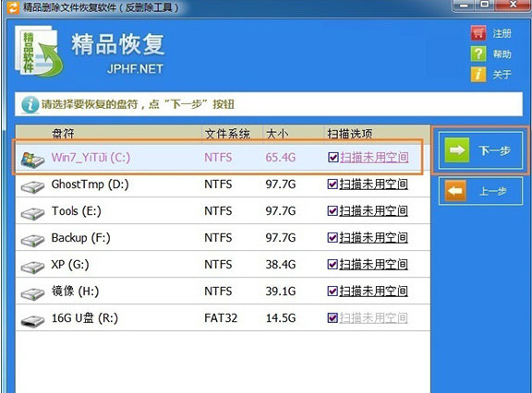This screenshot has width=532, height=393.
Task: Click the 下一步 next button
Action: [480, 150]
